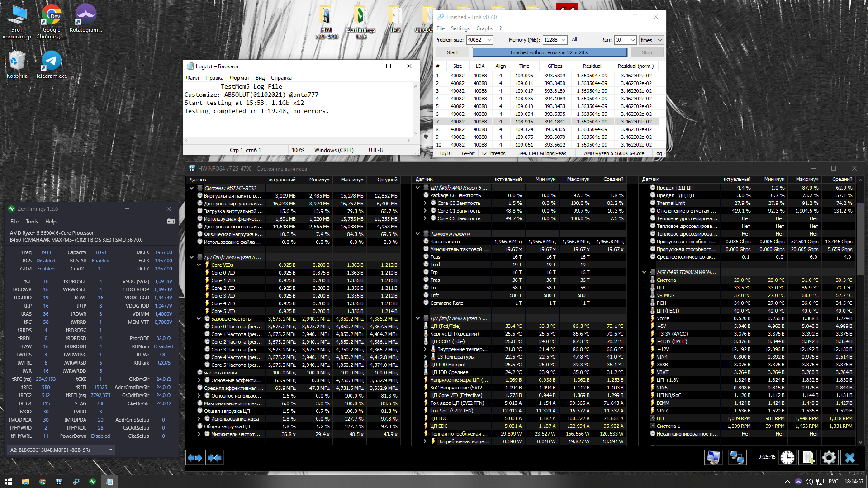Image resolution: width=868 pixels, height=488 pixels.
Task: Collapse the Тайминги памяти group
Action: [418, 234]
